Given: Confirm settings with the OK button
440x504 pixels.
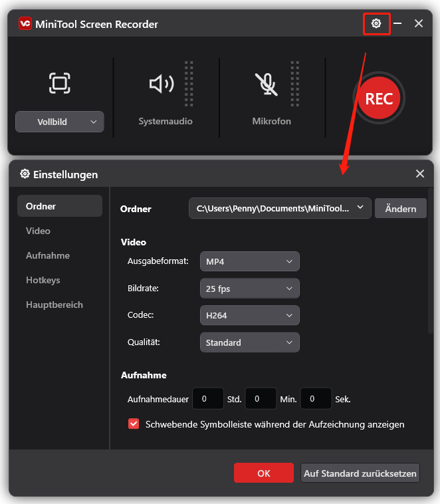Looking at the screenshot, I should [264, 473].
